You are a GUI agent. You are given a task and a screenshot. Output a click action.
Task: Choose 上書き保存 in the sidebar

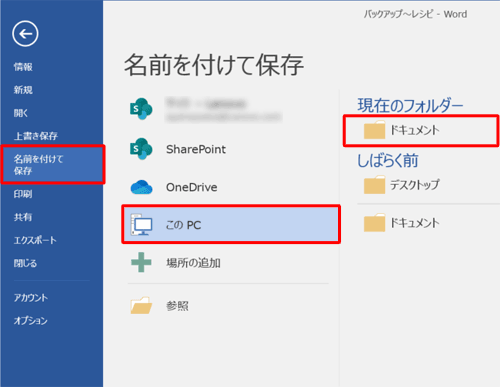pos(36,136)
